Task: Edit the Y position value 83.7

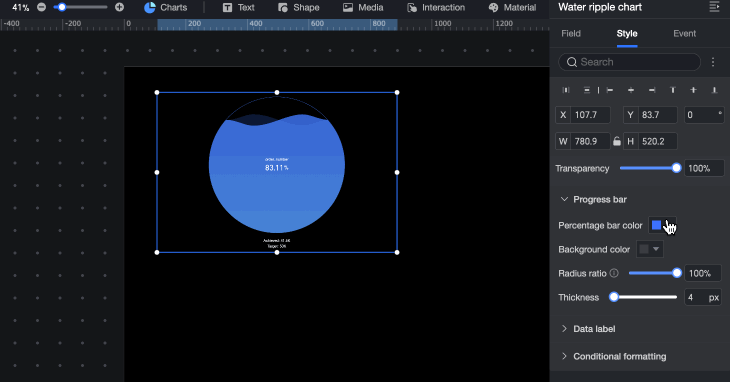Action: (x=657, y=115)
